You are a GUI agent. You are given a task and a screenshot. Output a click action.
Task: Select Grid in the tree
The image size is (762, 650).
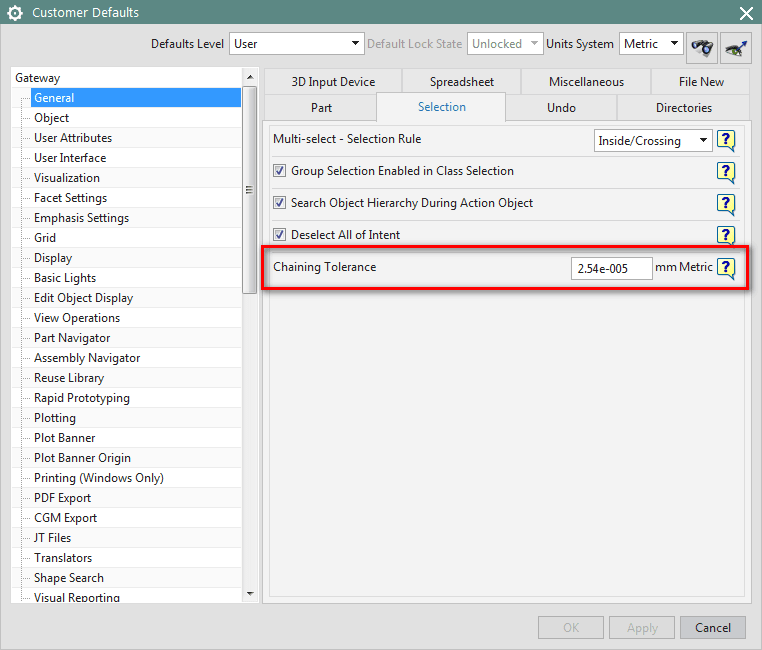coord(45,238)
